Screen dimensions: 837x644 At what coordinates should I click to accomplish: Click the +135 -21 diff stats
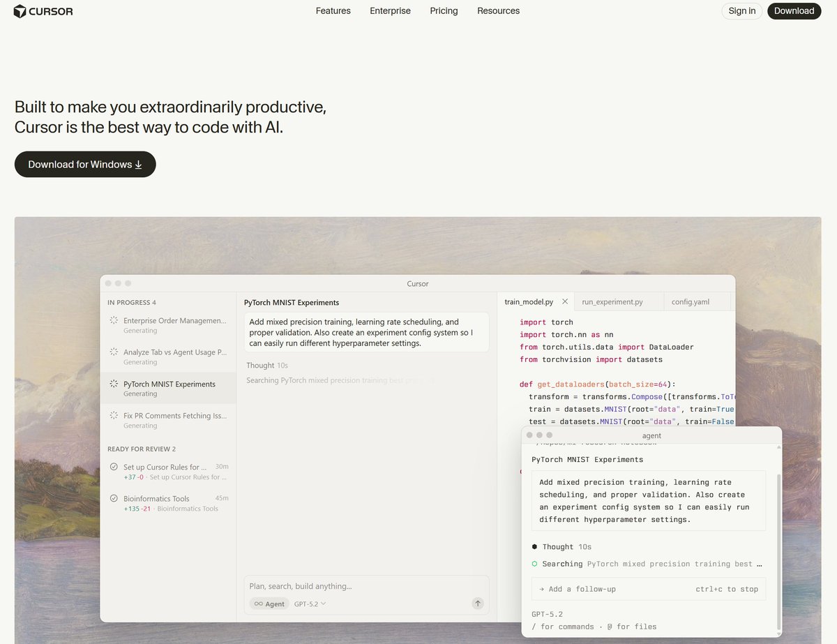(x=137, y=509)
